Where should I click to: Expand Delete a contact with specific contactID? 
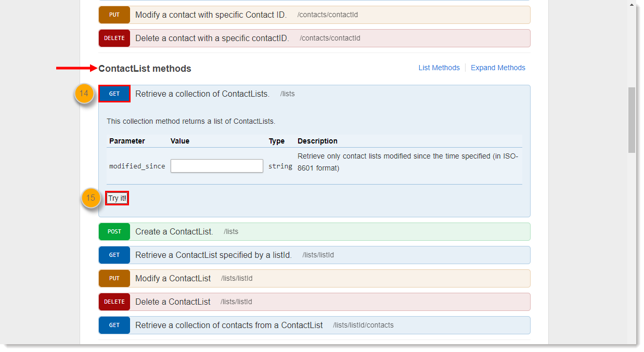212,38
